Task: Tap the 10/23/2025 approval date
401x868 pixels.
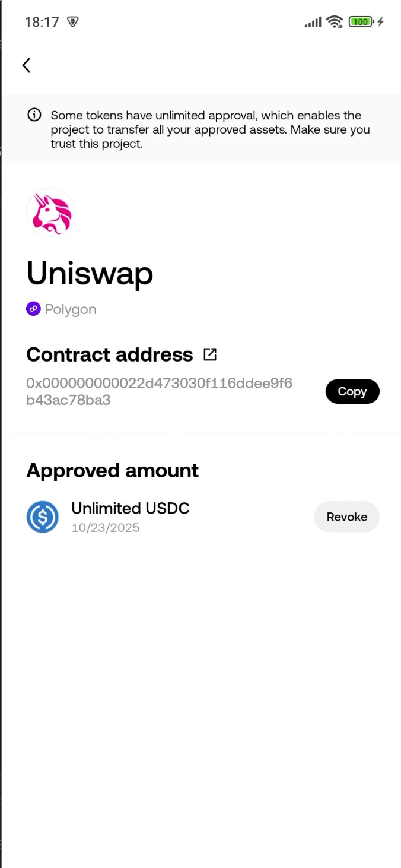Action: [106, 527]
